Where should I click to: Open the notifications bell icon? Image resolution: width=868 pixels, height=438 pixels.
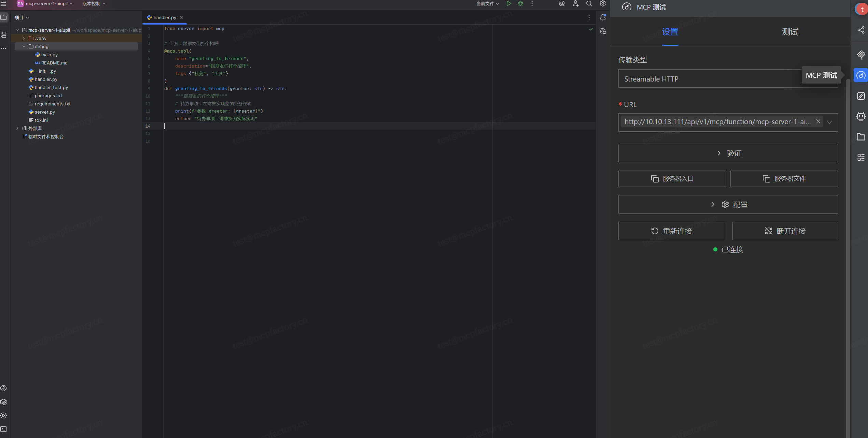(x=603, y=17)
